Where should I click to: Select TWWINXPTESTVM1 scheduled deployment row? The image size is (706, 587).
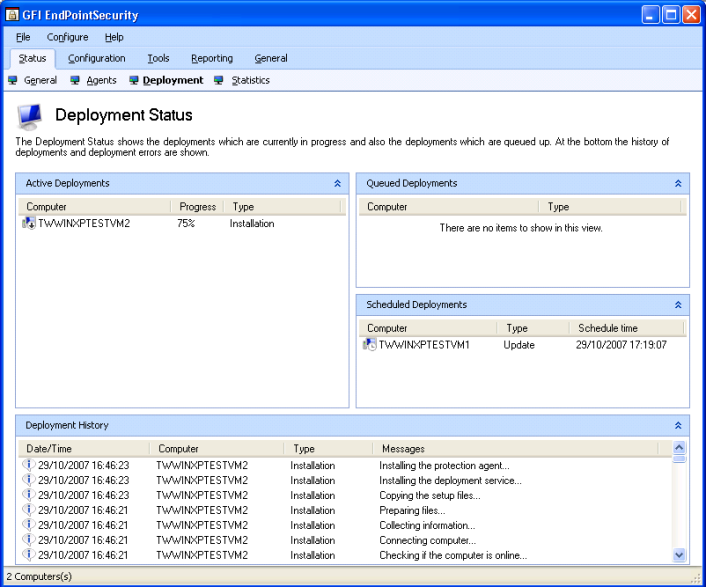(522, 345)
